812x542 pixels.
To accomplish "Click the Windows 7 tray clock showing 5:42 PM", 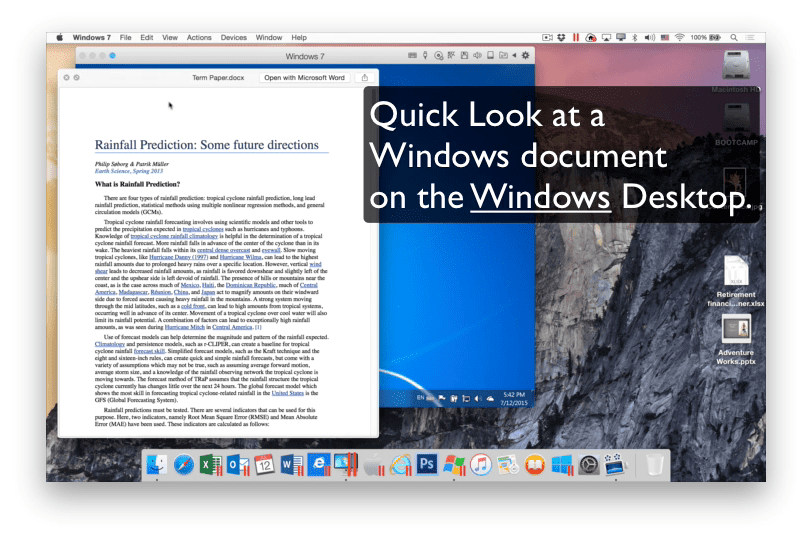I will (514, 398).
